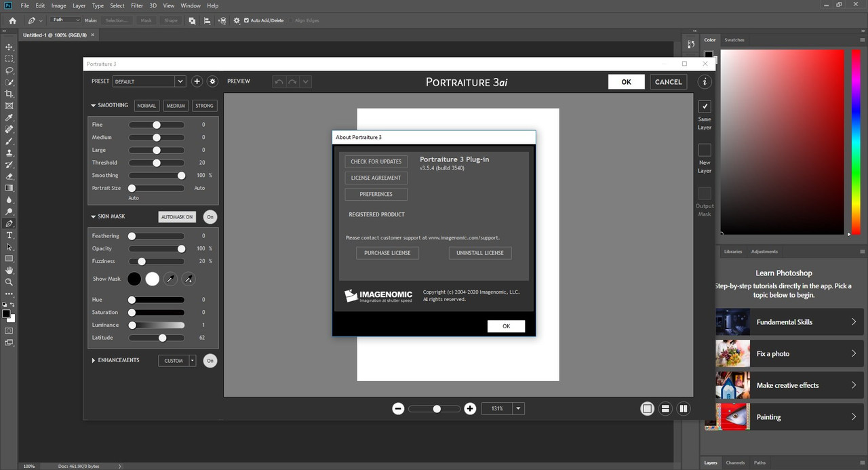This screenshot has height=470, width=868.
Task: Switch to vertical split preview icon
Action: pyautogui.click(x=684, y=408)
